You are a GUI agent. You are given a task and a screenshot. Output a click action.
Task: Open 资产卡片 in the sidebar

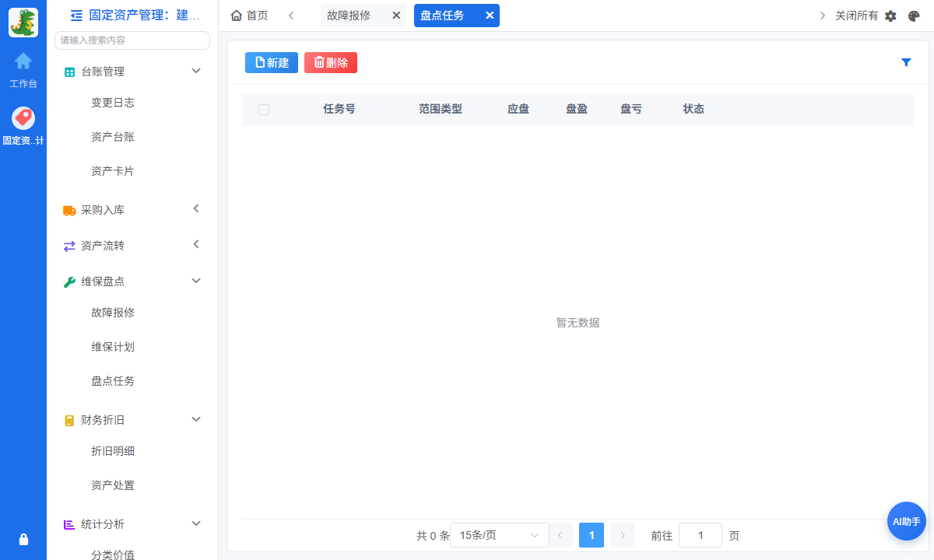113,171
